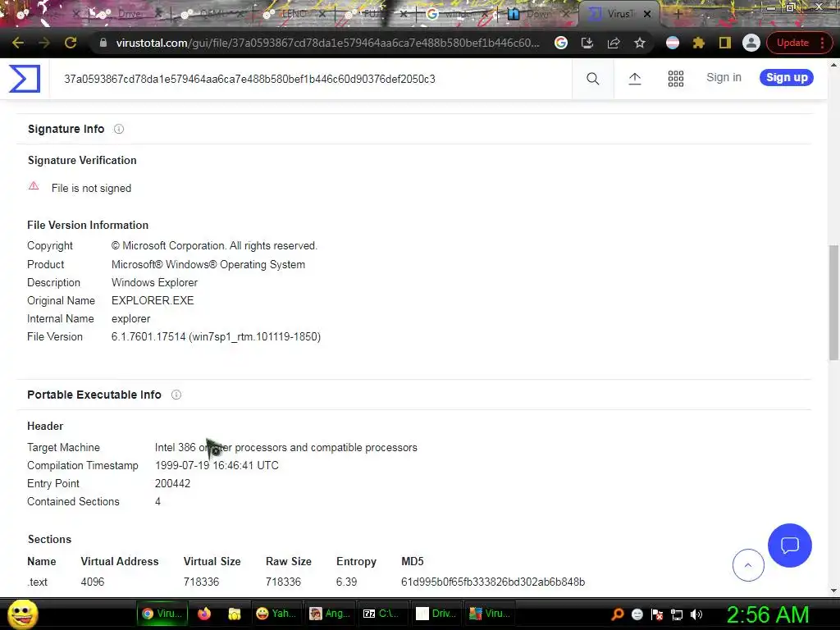Click the search magnifier icon in VirusTotal header

[592, 79]
